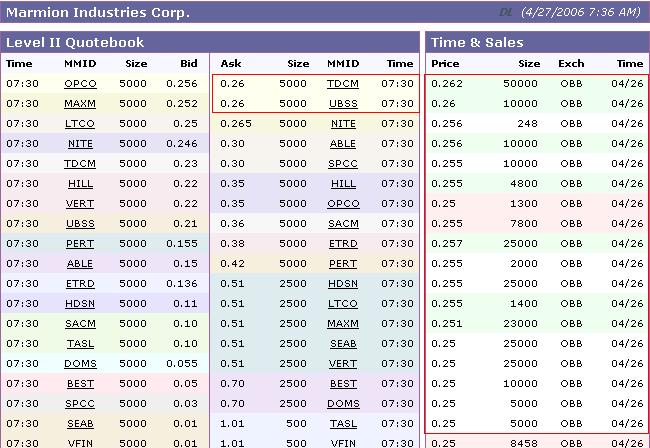650x448 pixels.
Task: Select the 0.136 bid value
Action: pos(182,284)
